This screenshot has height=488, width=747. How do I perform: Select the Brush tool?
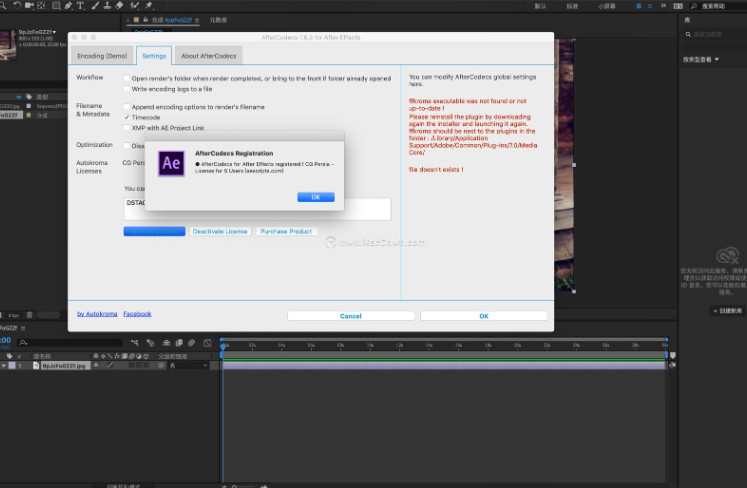(x=95, y=5)
